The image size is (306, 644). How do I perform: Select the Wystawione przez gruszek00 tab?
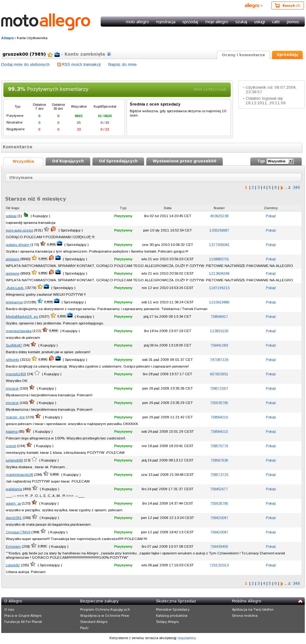pyautogui.click(x=185, y=161)
